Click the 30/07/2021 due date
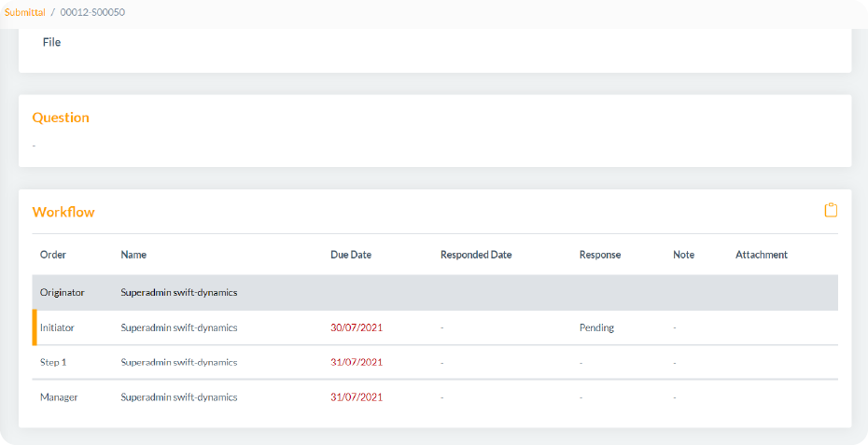The width and height of the screenshot is (868, 445). pyautogui.click(x=357, y=327)
